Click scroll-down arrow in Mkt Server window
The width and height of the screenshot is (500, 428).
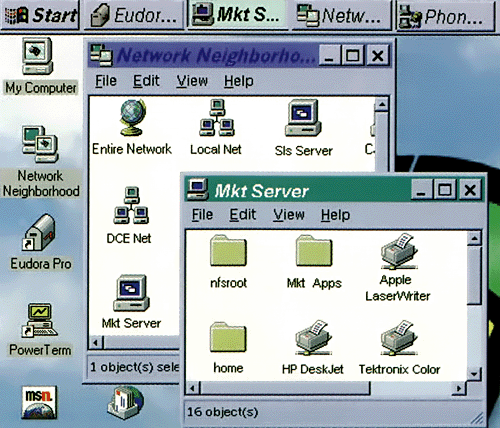coord(474,373)
